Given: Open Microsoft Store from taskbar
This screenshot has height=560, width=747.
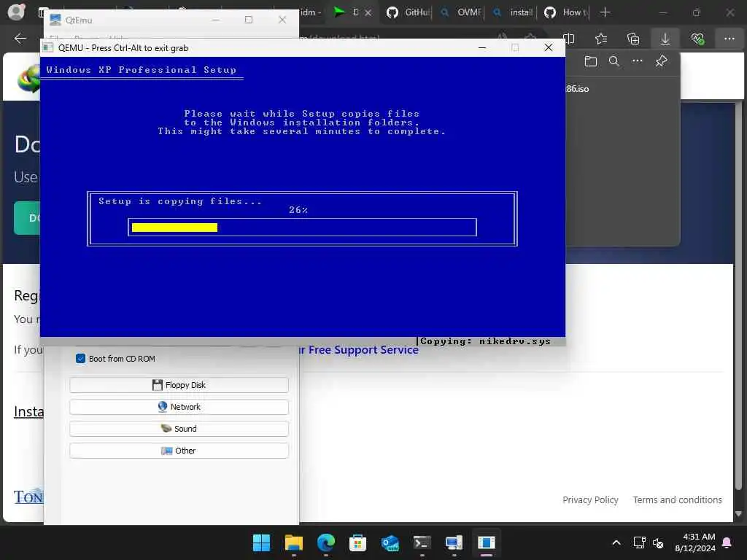Looking at the screenshot, I should [x=357, y=542].
